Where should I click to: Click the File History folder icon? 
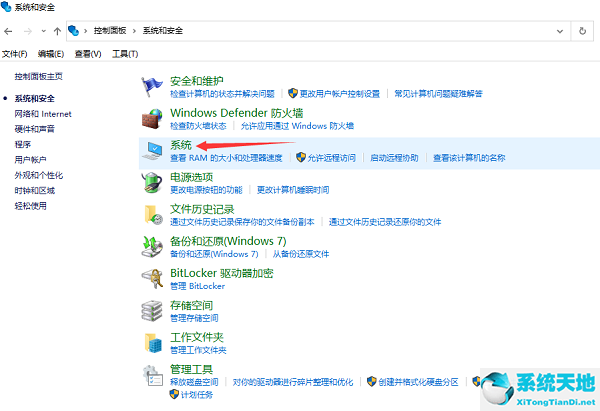pos(153,215)
